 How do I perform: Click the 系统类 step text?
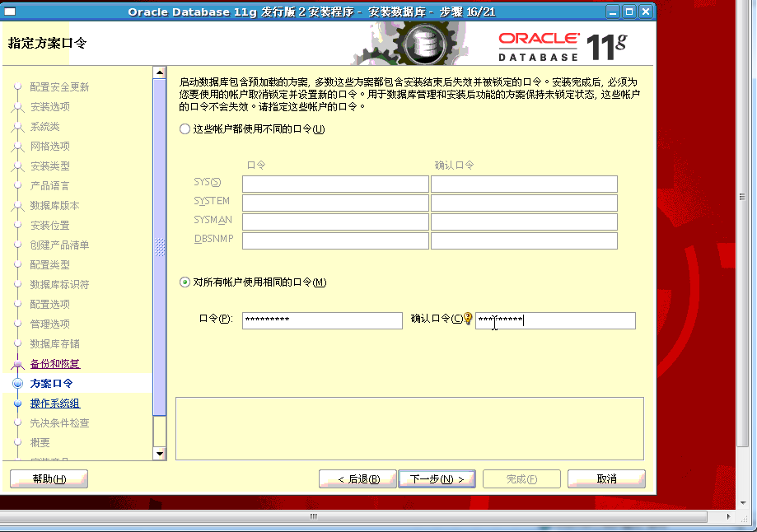[x=45, y=127]
